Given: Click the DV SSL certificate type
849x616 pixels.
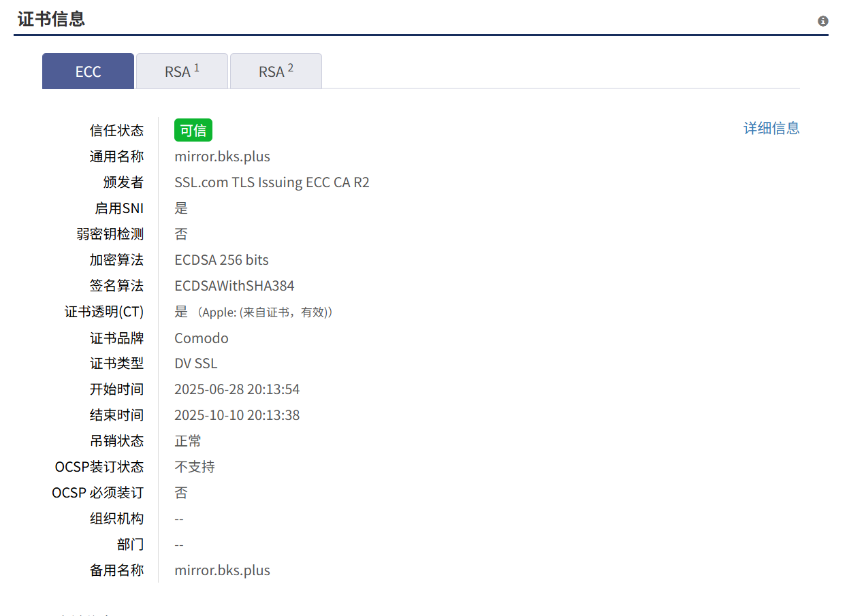Looking at the screenshot, I should [196, 363].
